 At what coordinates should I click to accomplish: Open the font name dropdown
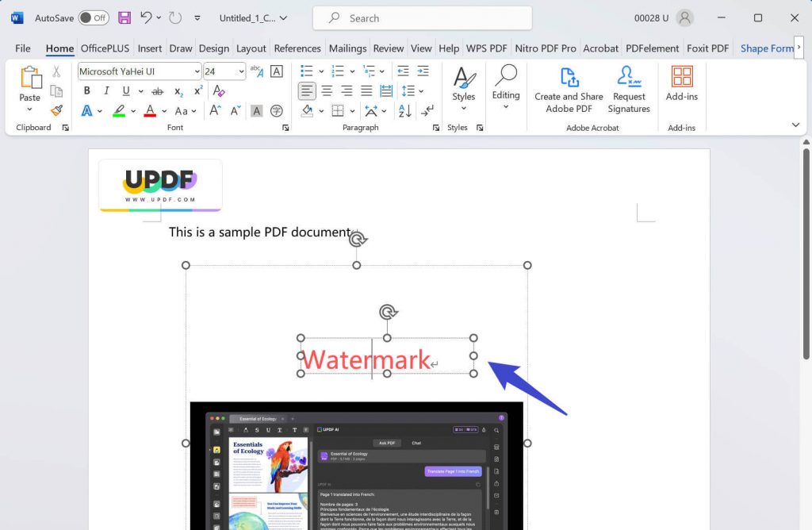(197, 71)
